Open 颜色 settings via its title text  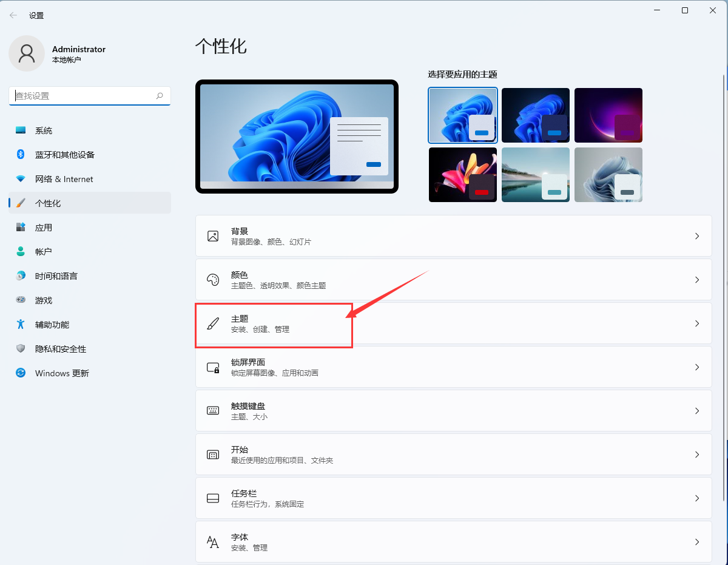click(x=240, y=275)
